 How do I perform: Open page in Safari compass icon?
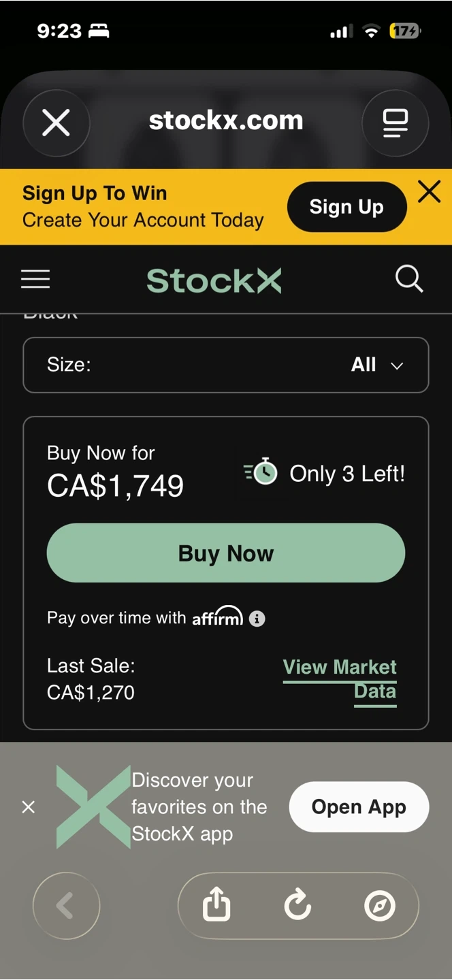tap(379, 906)
